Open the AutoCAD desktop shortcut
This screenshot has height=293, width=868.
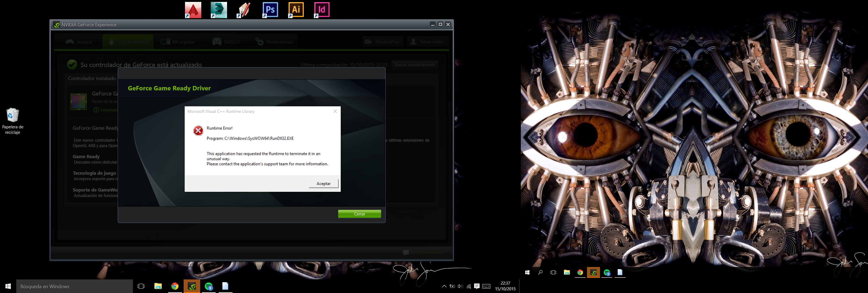point(193,10)
